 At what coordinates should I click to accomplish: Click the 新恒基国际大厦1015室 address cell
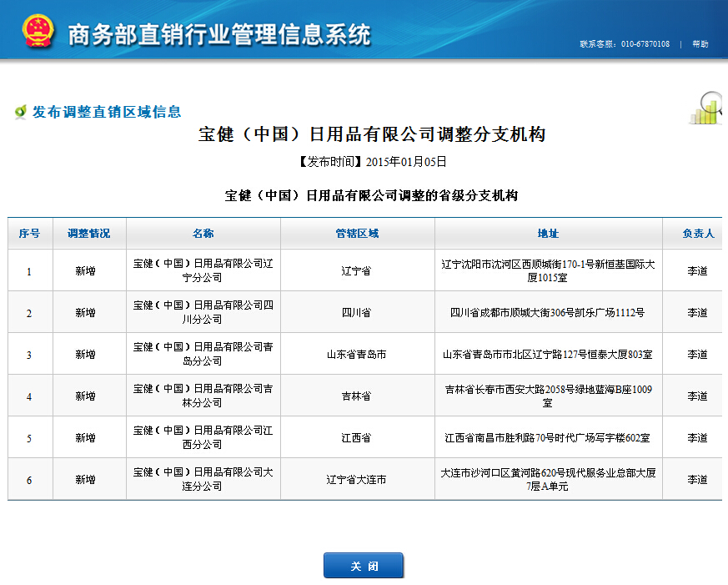point(548,270)
